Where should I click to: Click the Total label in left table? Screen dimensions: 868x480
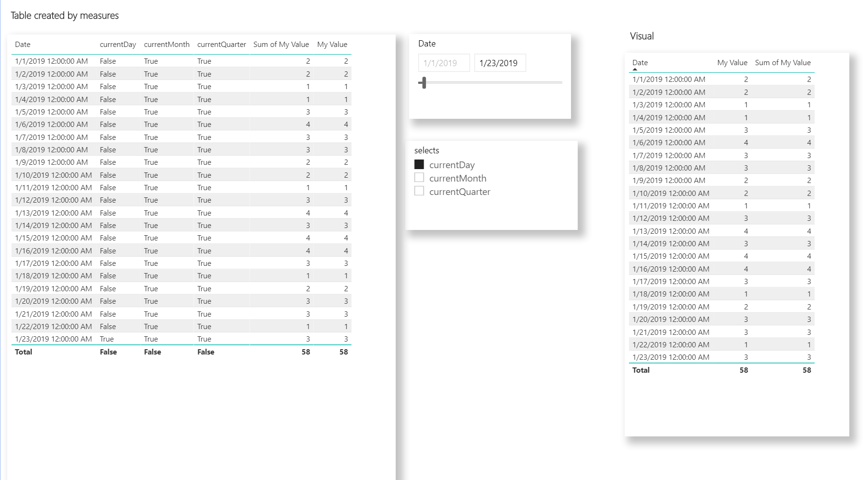(23, 352)
